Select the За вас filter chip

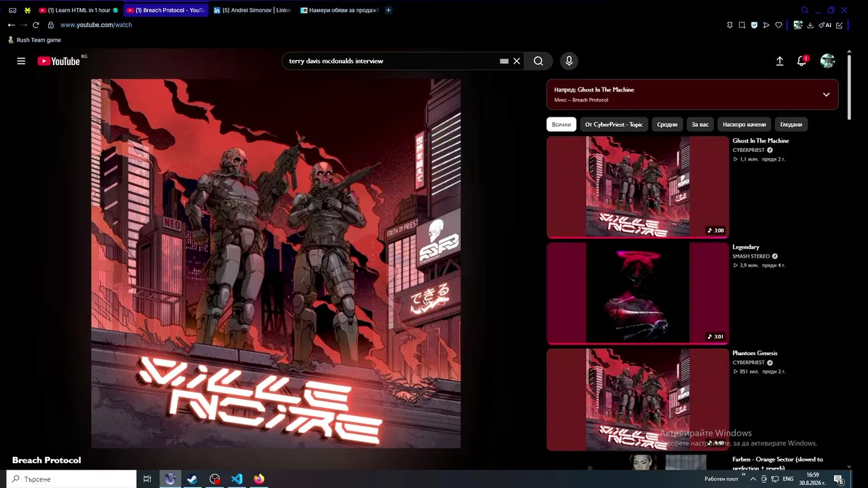700,125
